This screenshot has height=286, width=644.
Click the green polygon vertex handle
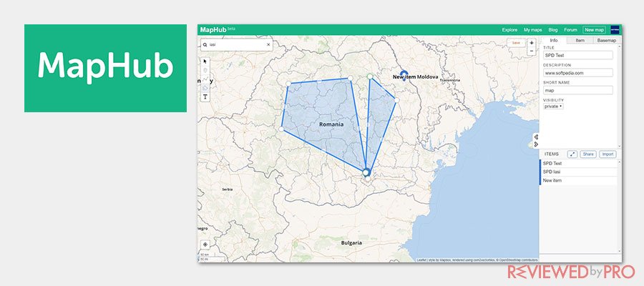tap(370, 77)
